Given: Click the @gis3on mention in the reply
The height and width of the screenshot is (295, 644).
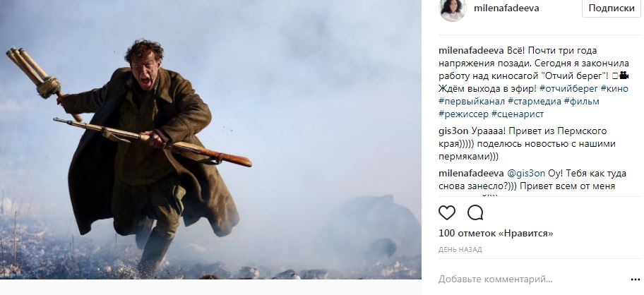Looking at the screenshot, I should (x=525, y=173).
